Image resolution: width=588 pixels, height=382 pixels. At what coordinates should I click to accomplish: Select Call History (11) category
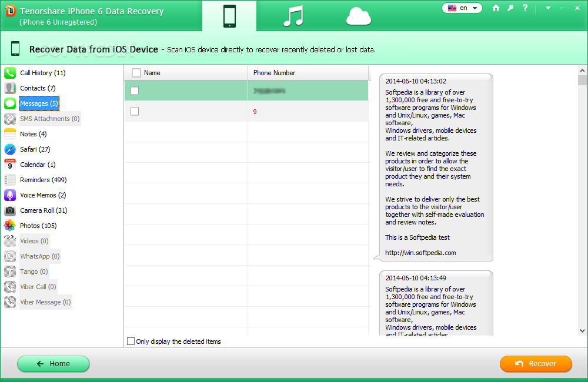tap(43, 73)
